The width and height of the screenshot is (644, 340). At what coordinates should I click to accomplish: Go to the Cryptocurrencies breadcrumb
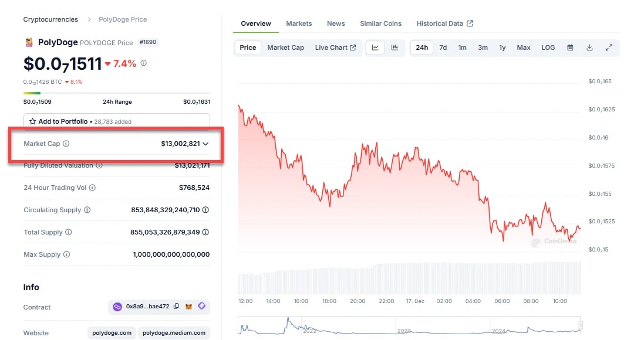[50, 19]
